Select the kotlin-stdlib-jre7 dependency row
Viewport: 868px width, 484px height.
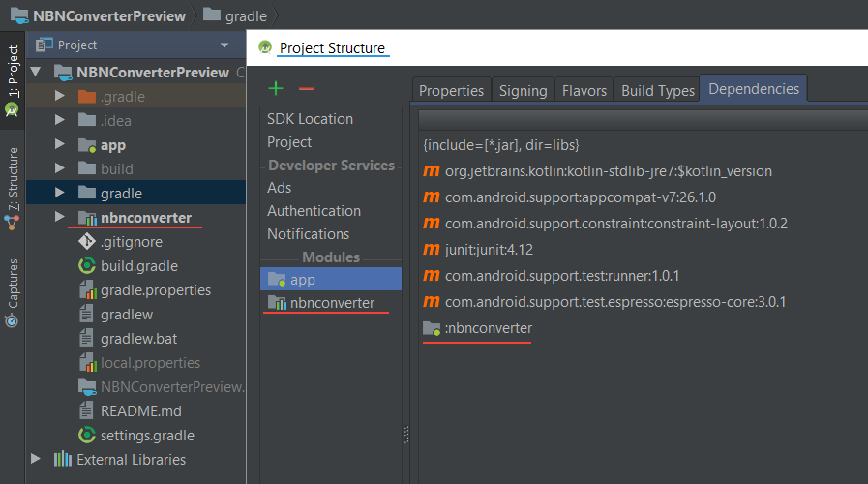coord(643,171)
